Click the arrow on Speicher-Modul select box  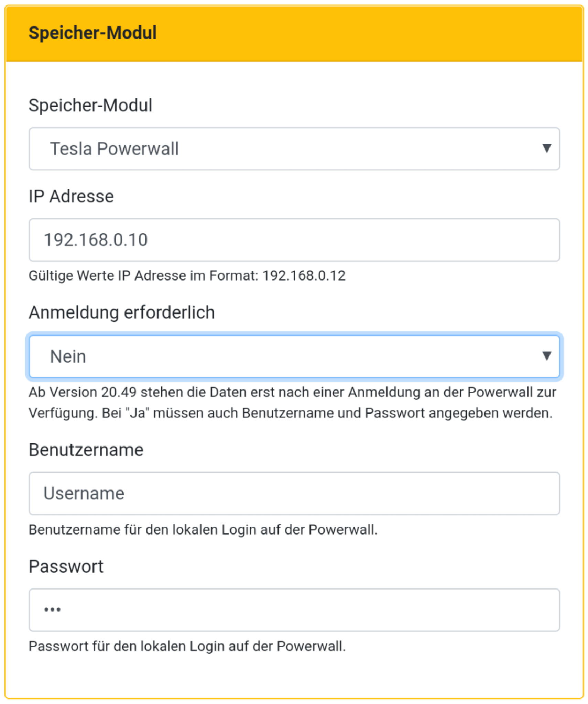pos(546,148)
